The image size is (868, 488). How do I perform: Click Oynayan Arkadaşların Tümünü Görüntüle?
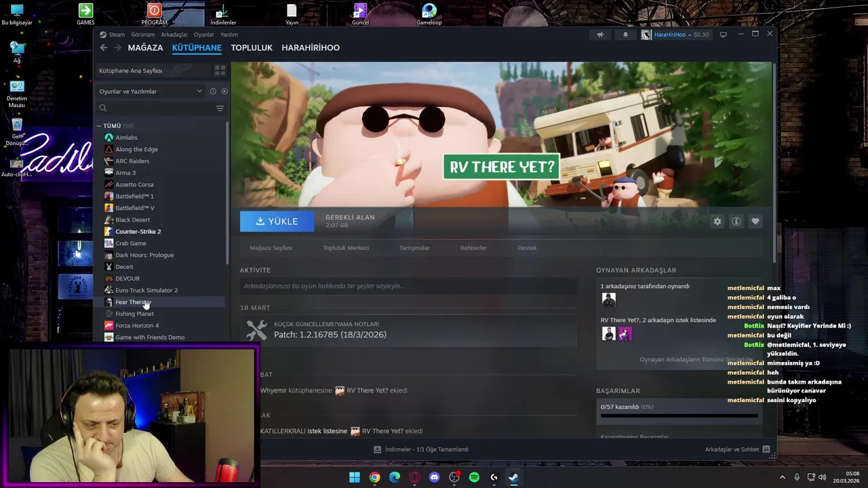tap(696, 359)
